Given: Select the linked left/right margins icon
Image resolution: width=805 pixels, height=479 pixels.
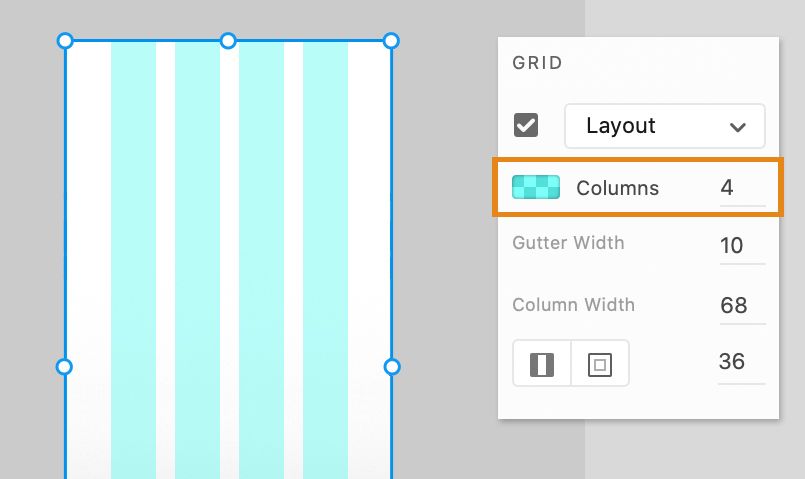Looking at the screenshot, I should 542,364.
